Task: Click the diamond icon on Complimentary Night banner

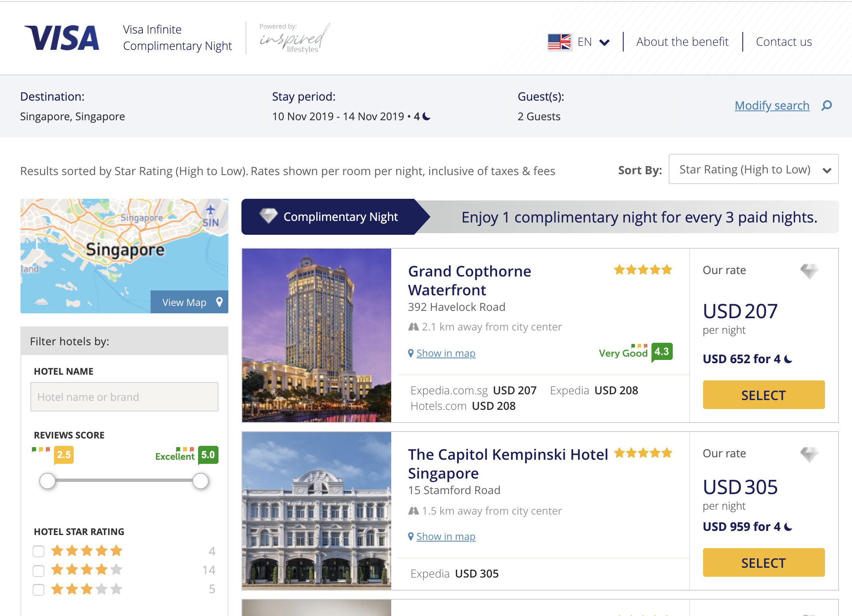Action: tap(268, 216)
